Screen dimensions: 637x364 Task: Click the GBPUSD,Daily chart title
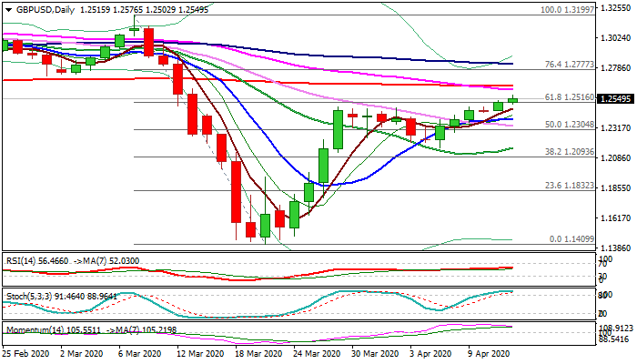click(x=41, y=9)
